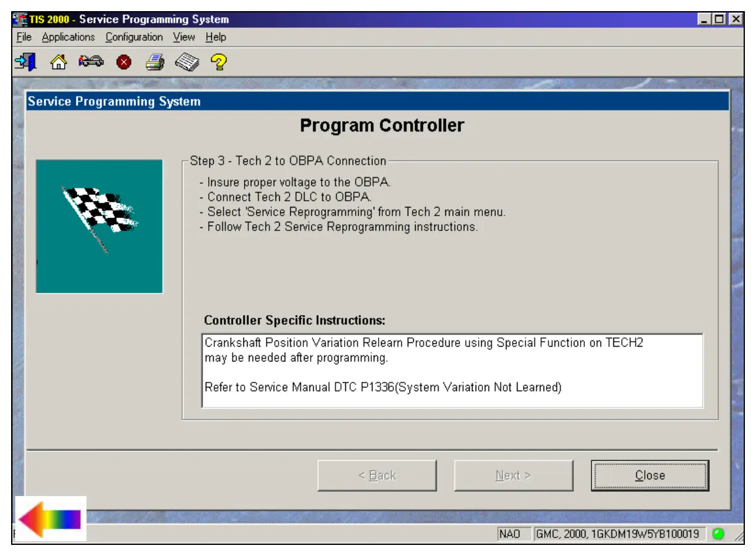Click the window resize grip in corner
756x556 pixels.
738,537
